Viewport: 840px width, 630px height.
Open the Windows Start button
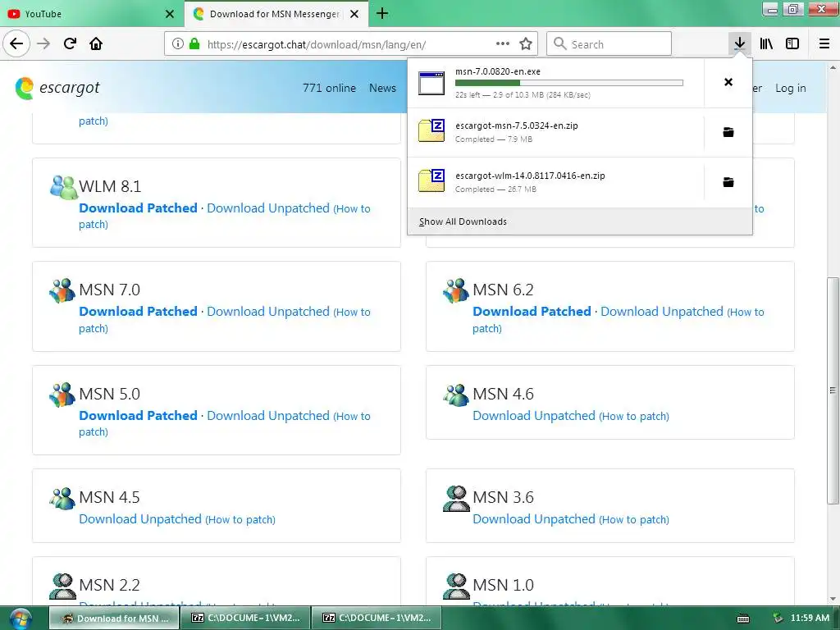pyautogui.click(x=20, y=619)
